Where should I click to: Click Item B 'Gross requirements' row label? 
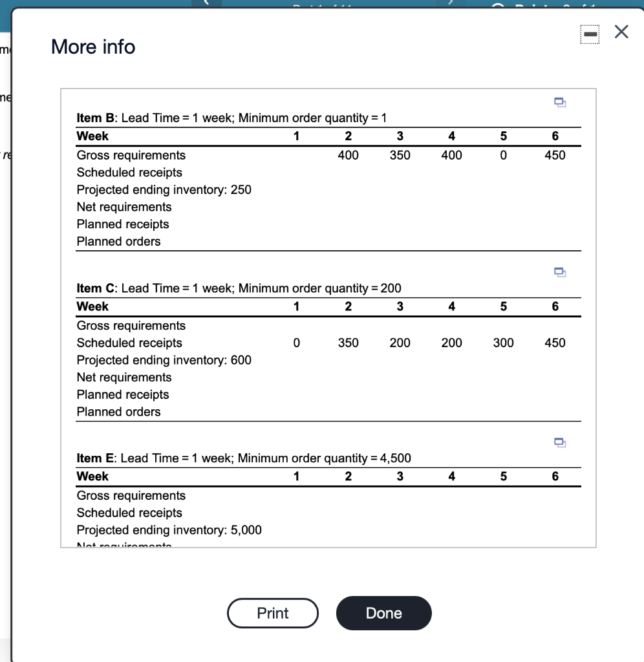pos(131,155)
